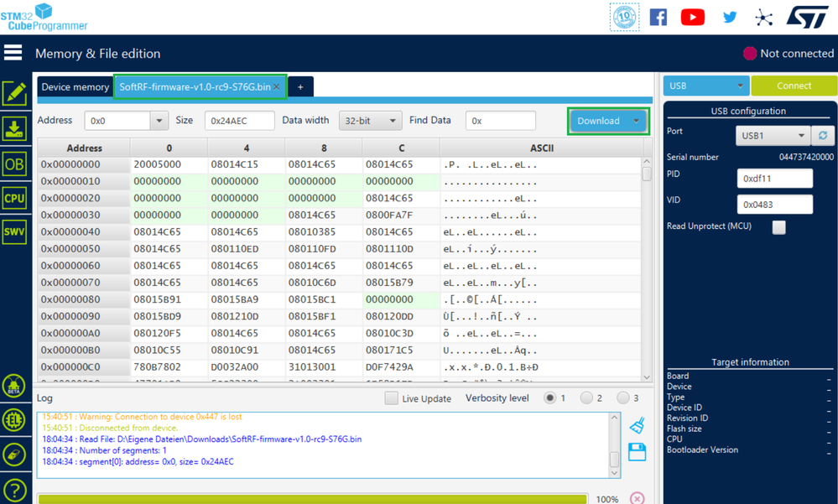Click the STM32CubeProgrammer logo
This screenshot has width=838, height=504.
[x=44, y=17]
